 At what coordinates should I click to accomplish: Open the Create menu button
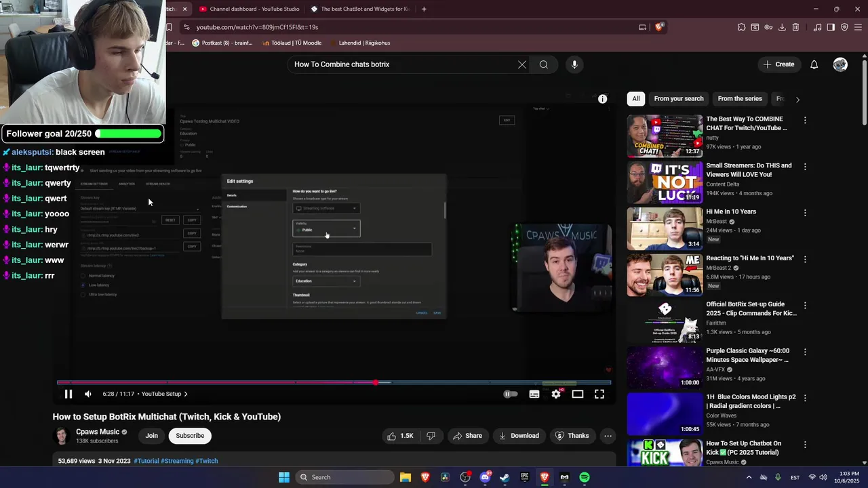pyautogui.click(x=778, y=64)
